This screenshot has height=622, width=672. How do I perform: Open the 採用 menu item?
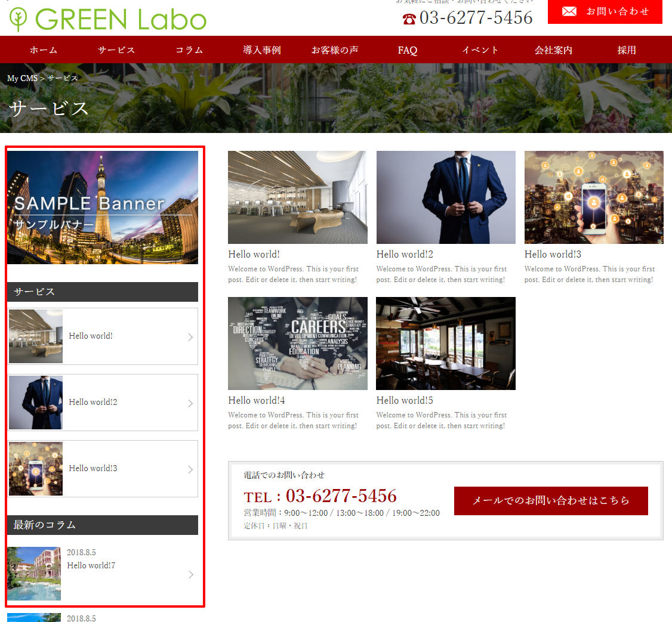click(x=627, y=50)
